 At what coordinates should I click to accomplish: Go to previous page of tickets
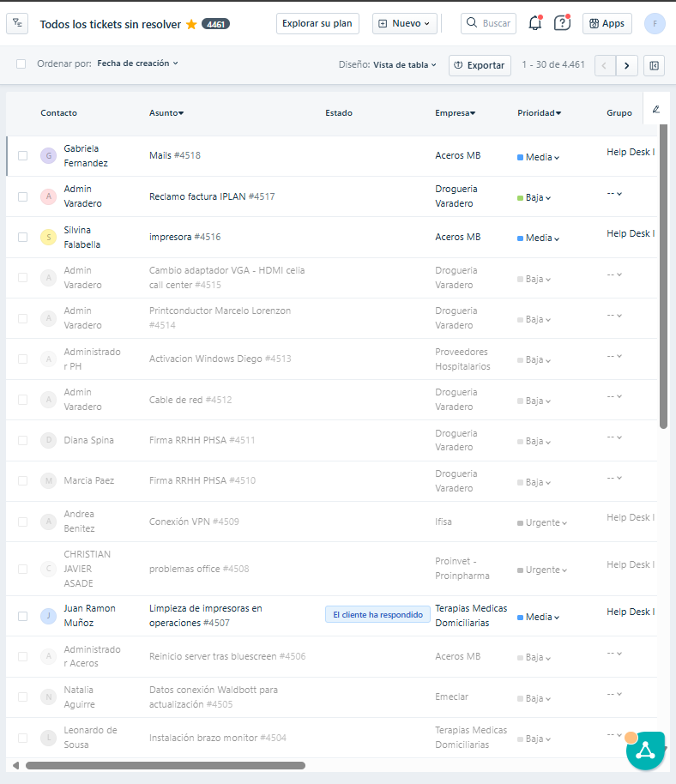point(605,65)
